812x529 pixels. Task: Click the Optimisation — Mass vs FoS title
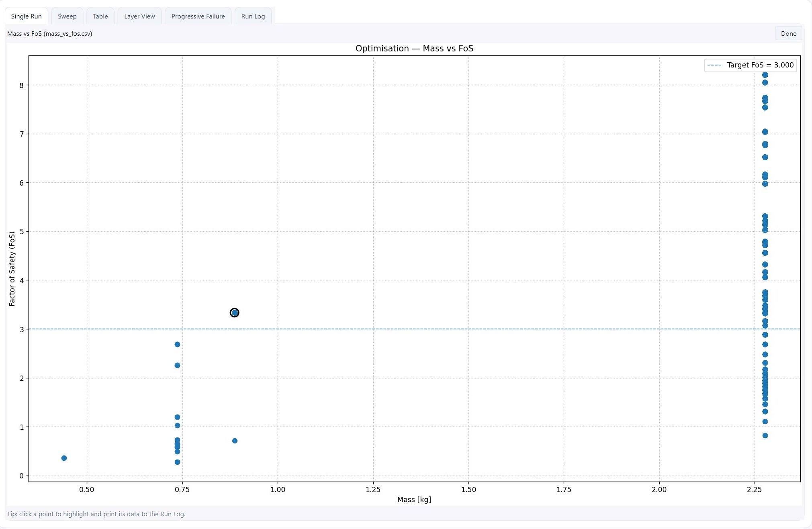414,49
